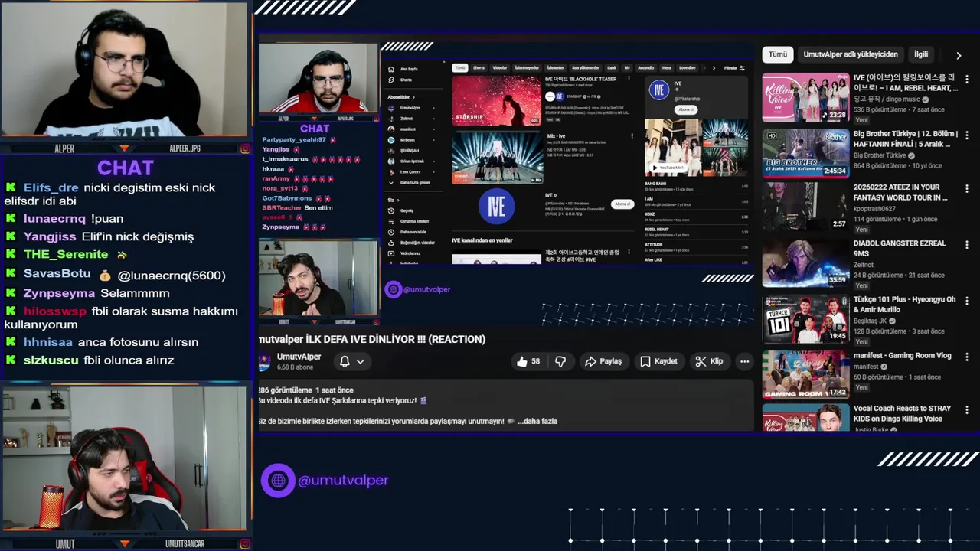Open options menu for the ATEEZ Fantasy World Tour video
Viewport: 980px width, 551px height.
[x=967, y=188]
